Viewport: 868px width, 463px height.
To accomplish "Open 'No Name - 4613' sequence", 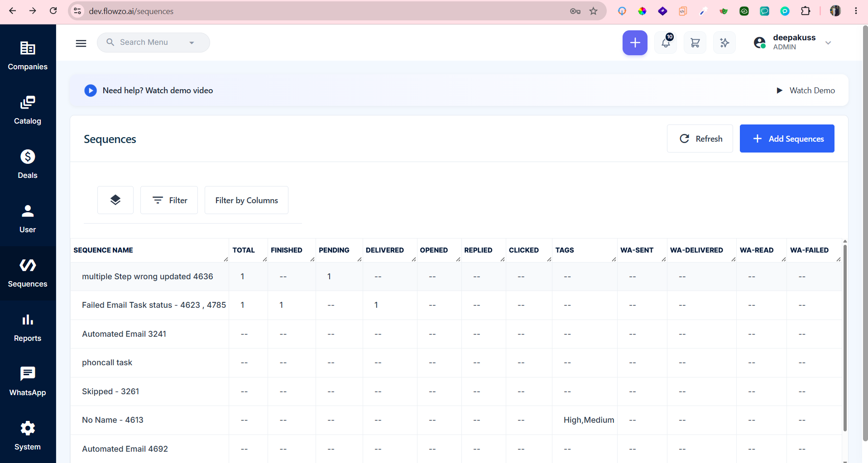I will [112, 420].
